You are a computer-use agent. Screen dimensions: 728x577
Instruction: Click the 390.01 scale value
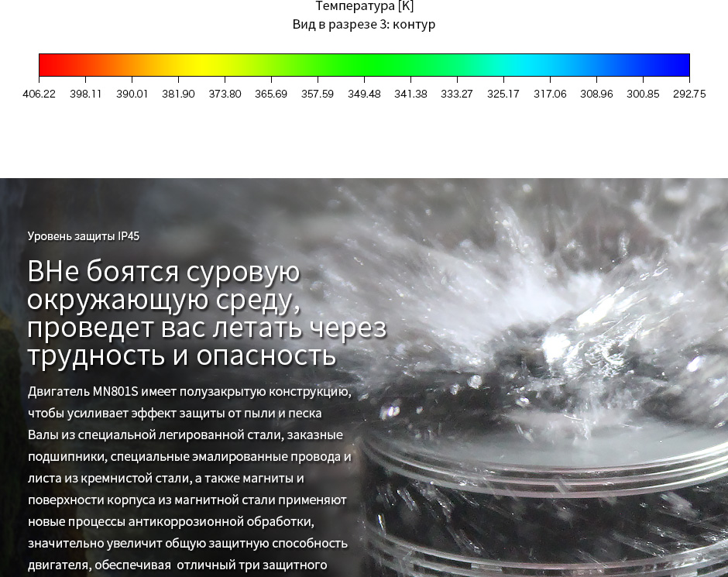click(132, 94)
